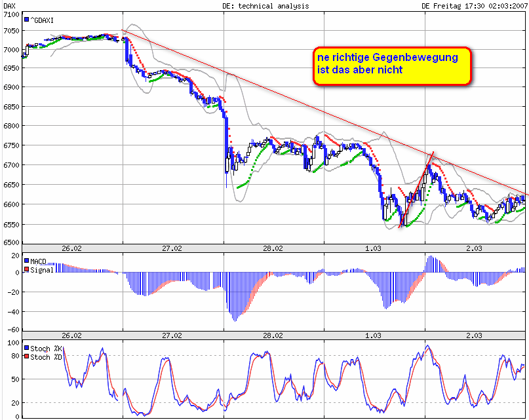Click the 26.02 date under the price chart
The height and width of the screenshot is (420, 529).
[71, 248]
